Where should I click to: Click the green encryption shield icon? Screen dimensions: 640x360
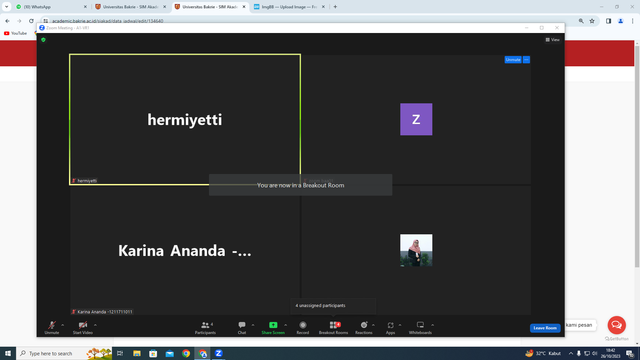click(43, 40)
